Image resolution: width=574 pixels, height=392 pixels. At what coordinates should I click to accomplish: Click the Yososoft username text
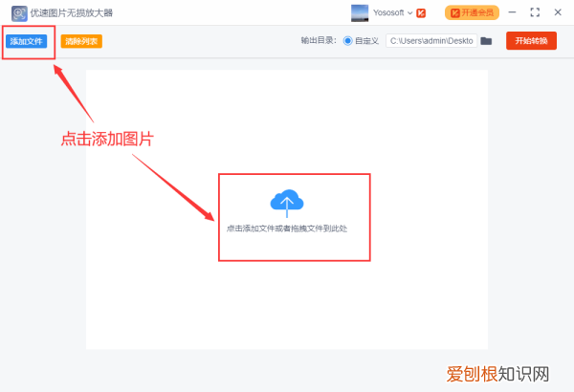coord(388,12)
